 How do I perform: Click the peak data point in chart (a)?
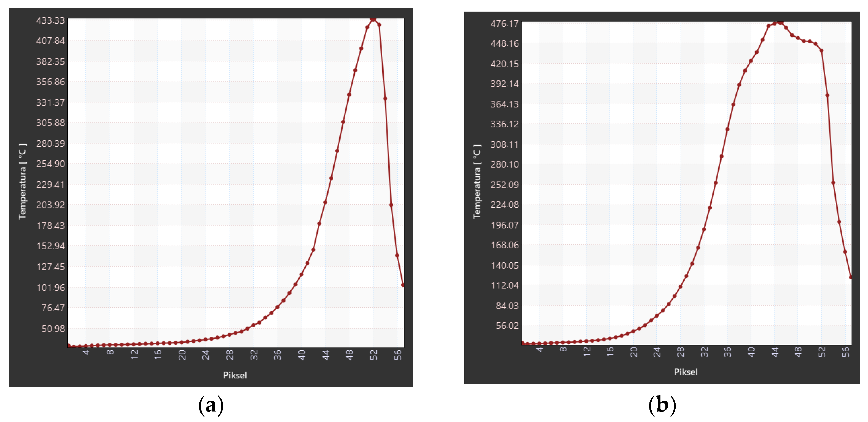[x=373, y=19]
